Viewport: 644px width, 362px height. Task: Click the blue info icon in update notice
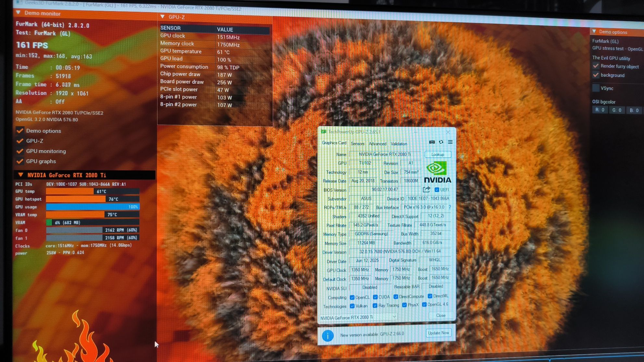(328, 335)
